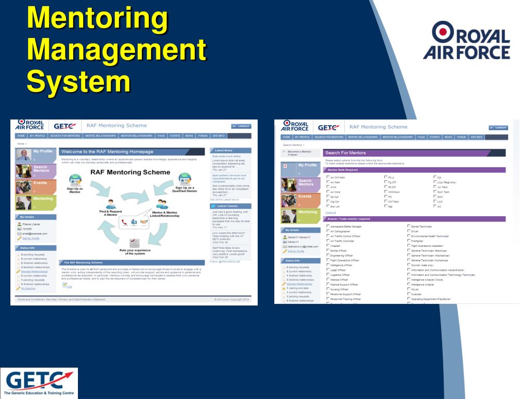The width and height of the screenshot is (532, 399).
Task: Click the LOGOUT button on the search page
Action: click(499, 128)
